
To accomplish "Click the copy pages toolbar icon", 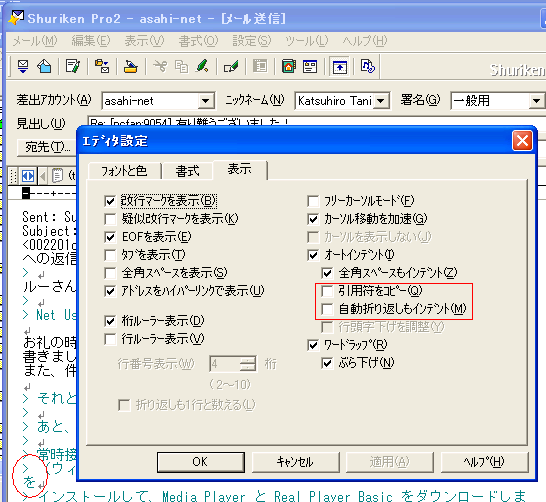I will coord(181,66).
